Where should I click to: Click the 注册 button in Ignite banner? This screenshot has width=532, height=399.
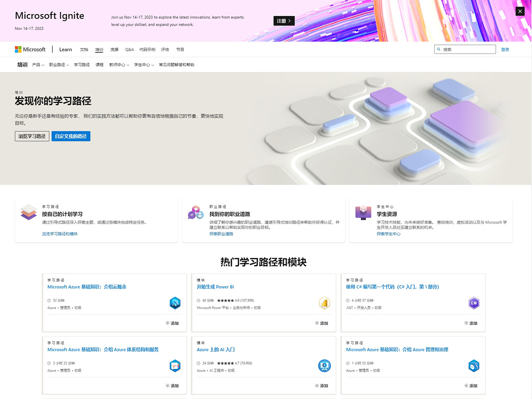pos(284,21)
